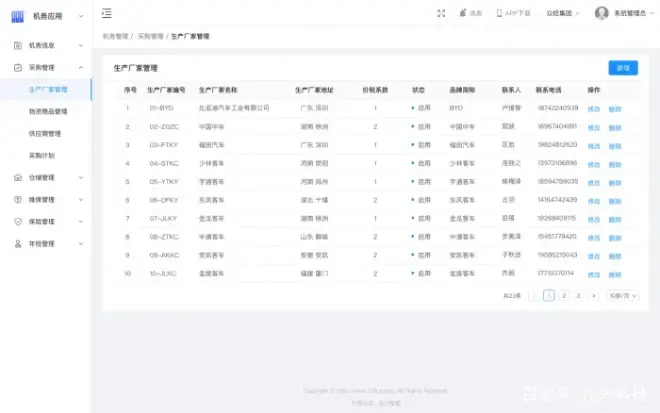Viewport: 660px width, 413px height.
Task: Select 物资商品管理 in the sidebar
Action: click(48, 111)
